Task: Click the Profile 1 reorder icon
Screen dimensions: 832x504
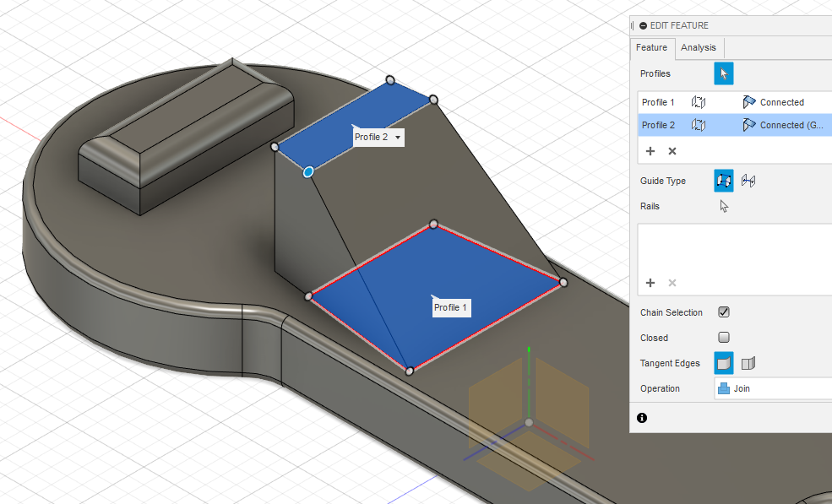Action: [699, 102]
